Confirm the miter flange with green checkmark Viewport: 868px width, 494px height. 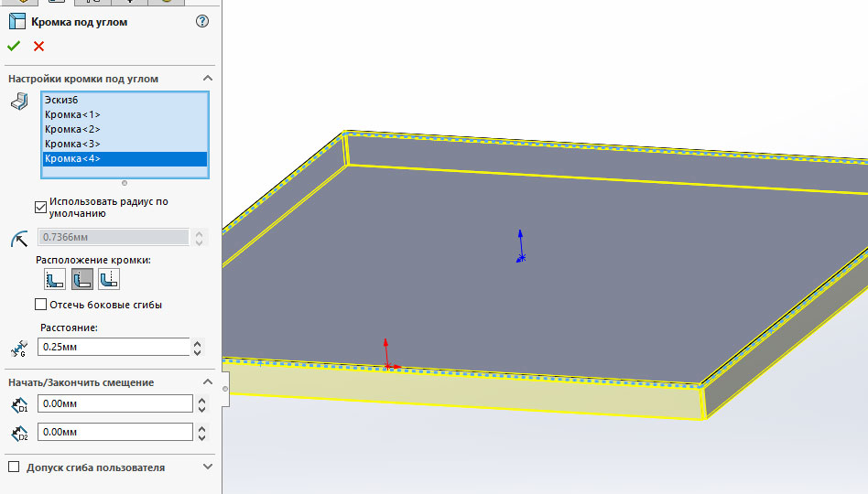[x=14, y=47]
